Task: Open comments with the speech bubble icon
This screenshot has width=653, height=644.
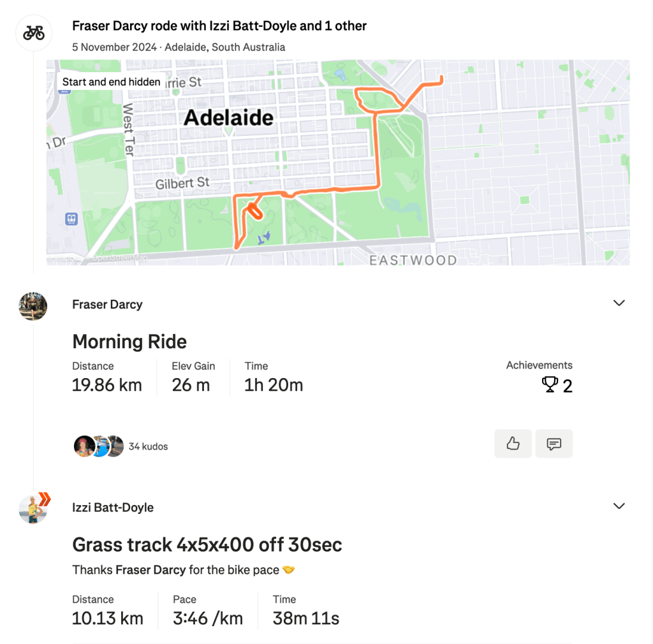Action: pyautogui.click(x=554, y=444)
